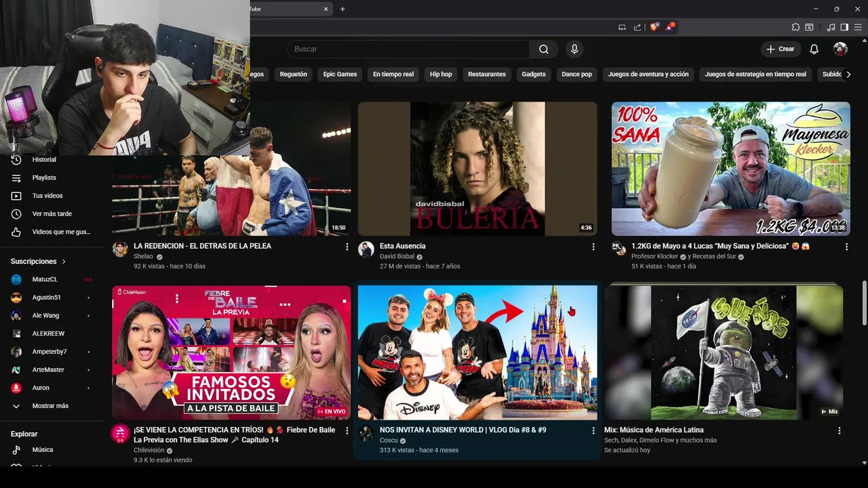Open options menu for Fiebre De Baile video

pos(347,430)
